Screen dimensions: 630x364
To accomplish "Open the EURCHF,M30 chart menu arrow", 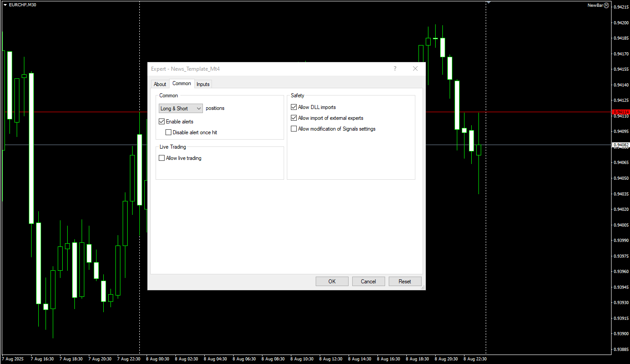I will 5,5.
